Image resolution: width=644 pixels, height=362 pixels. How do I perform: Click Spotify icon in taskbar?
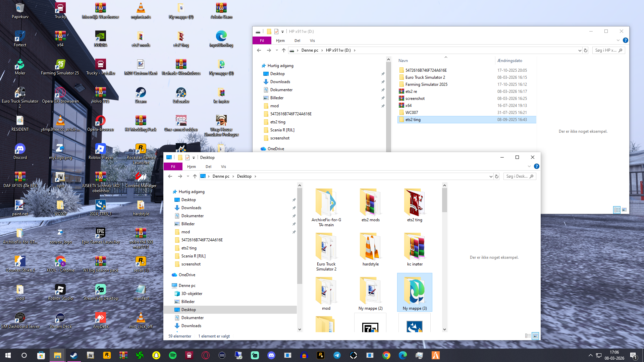(173, 355)
